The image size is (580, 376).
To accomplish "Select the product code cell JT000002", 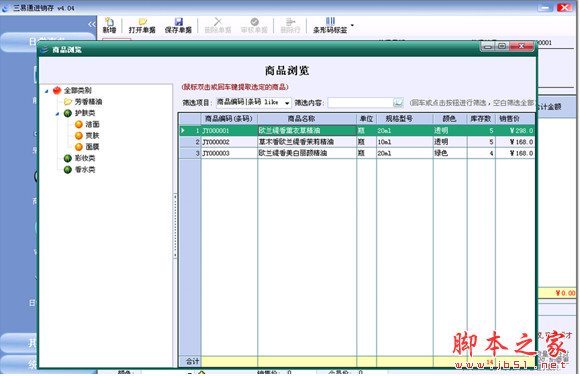I will 229,142.
